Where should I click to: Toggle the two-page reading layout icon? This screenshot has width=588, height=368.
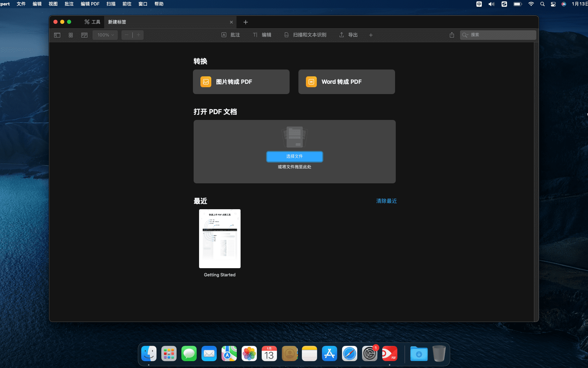pos(84,35)
